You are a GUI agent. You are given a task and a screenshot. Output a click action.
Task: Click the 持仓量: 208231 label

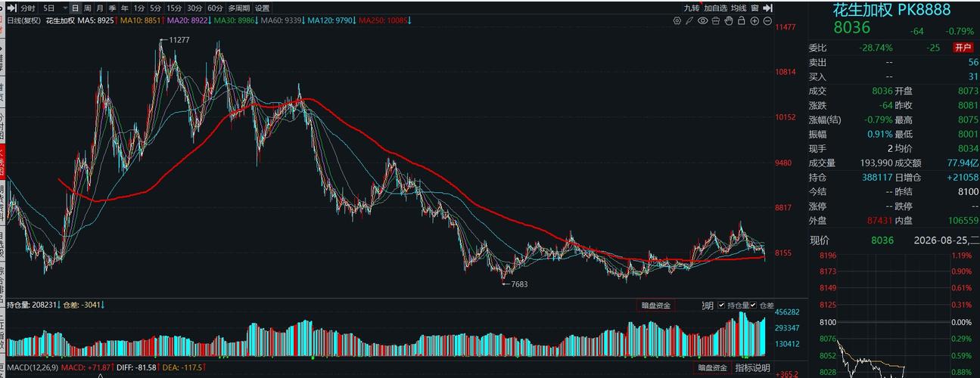(x=32, y=305)
